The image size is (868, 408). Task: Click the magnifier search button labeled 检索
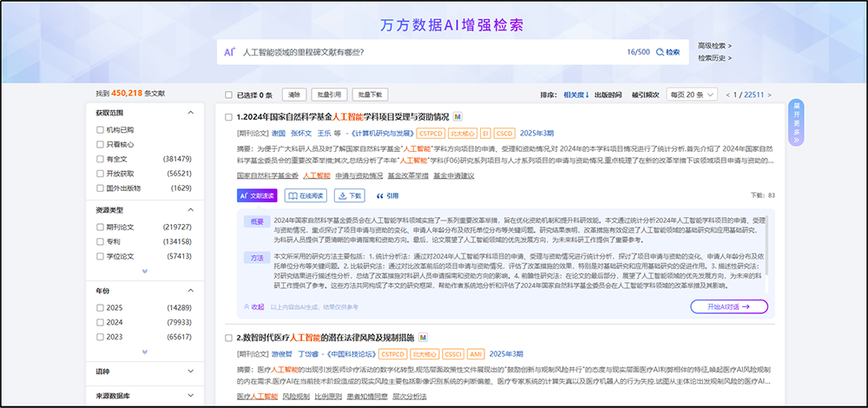pos(667,52)
